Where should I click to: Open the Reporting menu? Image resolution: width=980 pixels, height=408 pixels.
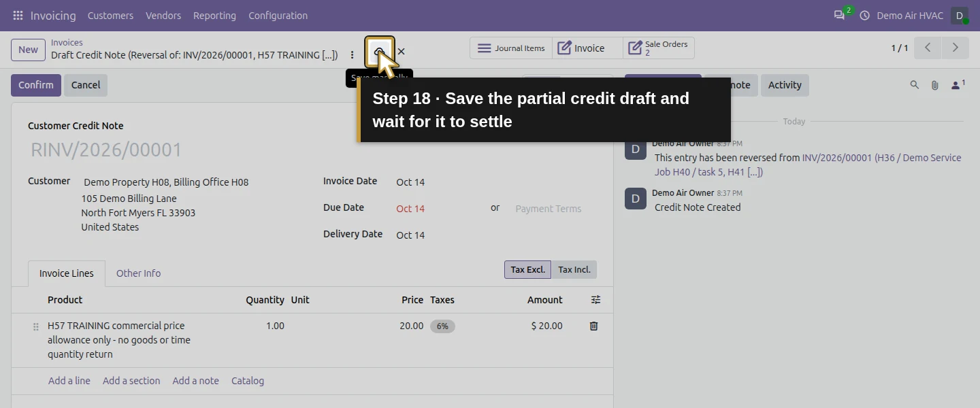click(x=214, y=15)
